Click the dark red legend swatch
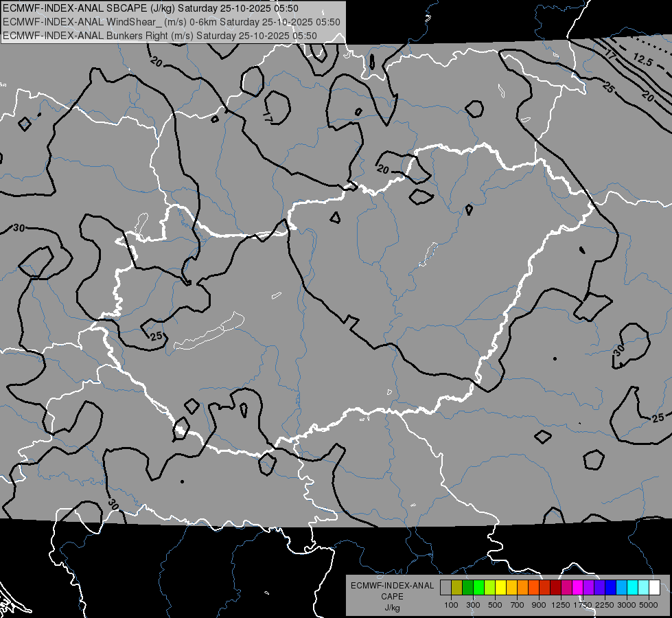This screenshot has width=672, height=618. 556,588
